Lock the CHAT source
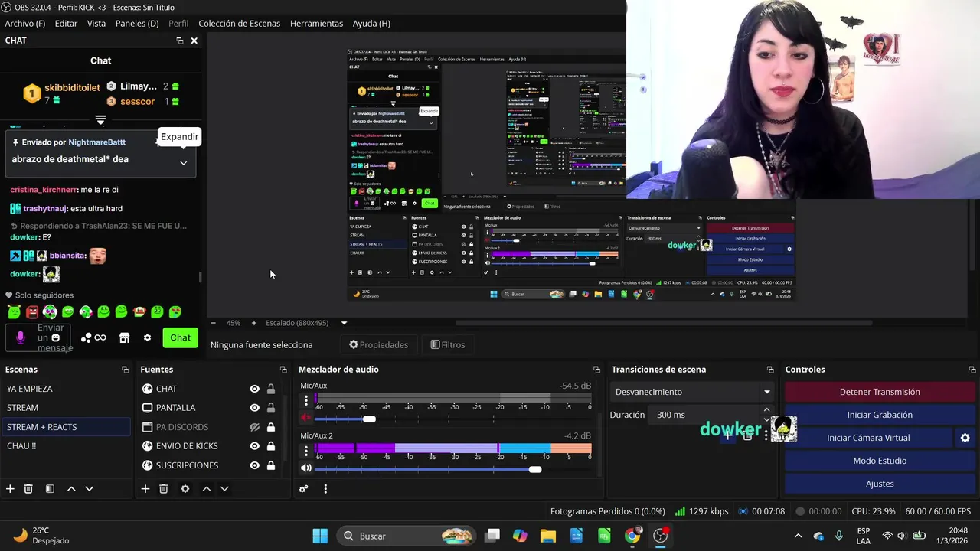980x551 pixels. coord(270,389)
